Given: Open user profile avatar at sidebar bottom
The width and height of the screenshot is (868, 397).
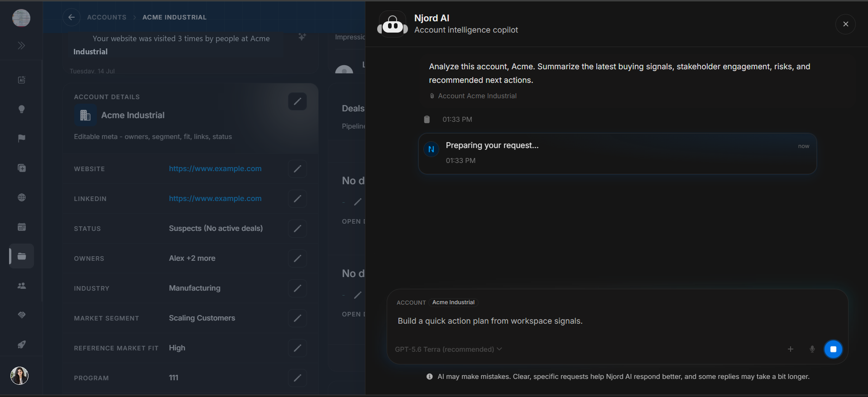Looking at the screenshot, I should click(19, 376).
